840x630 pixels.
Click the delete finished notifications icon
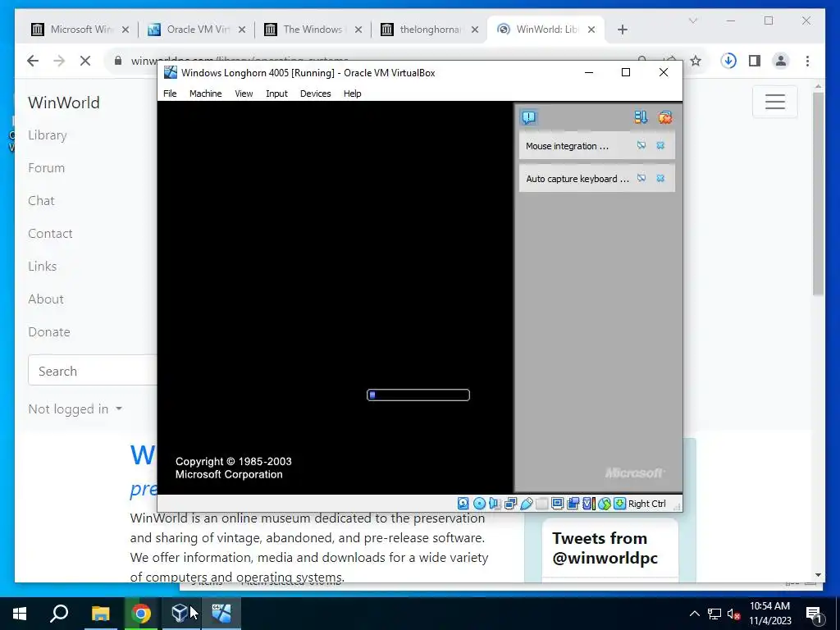pyautogui.click(x=664, y=117)
